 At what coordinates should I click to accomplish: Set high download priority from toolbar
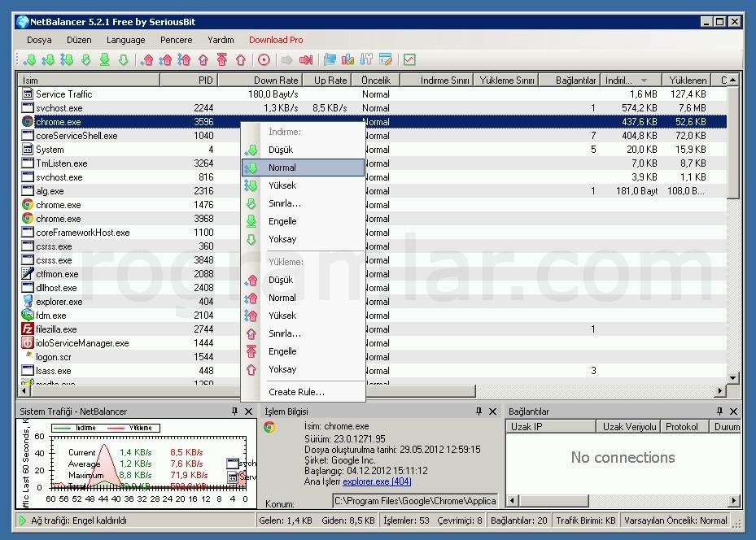[x=67, y=59]
